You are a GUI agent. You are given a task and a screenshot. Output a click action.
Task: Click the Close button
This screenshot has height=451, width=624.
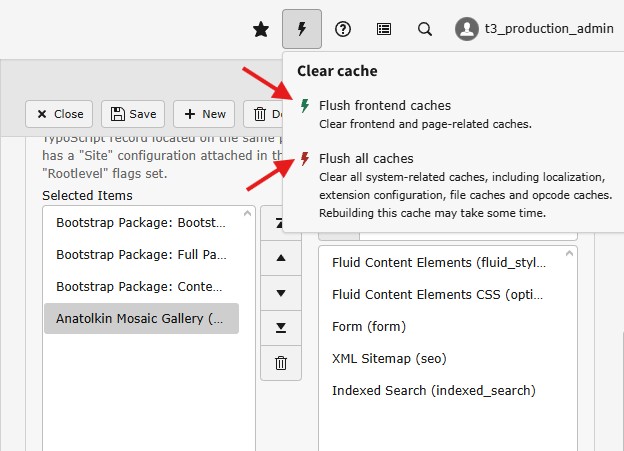coord(59,114)
